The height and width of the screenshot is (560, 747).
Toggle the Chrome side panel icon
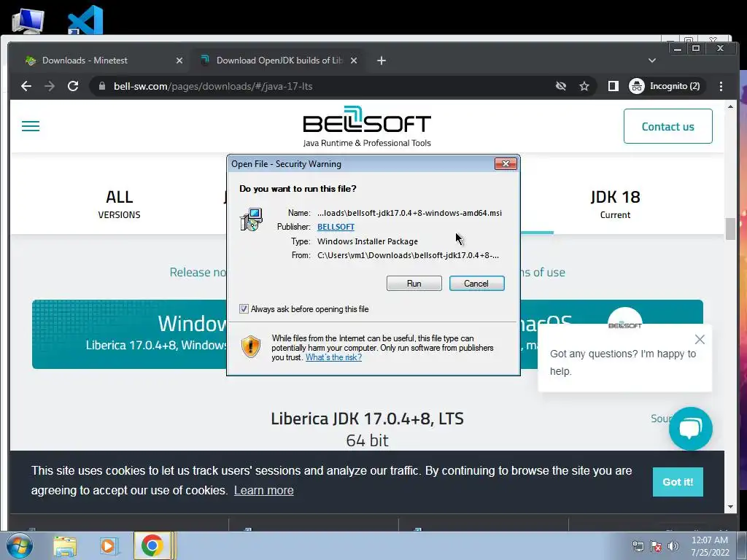point(613,86)
